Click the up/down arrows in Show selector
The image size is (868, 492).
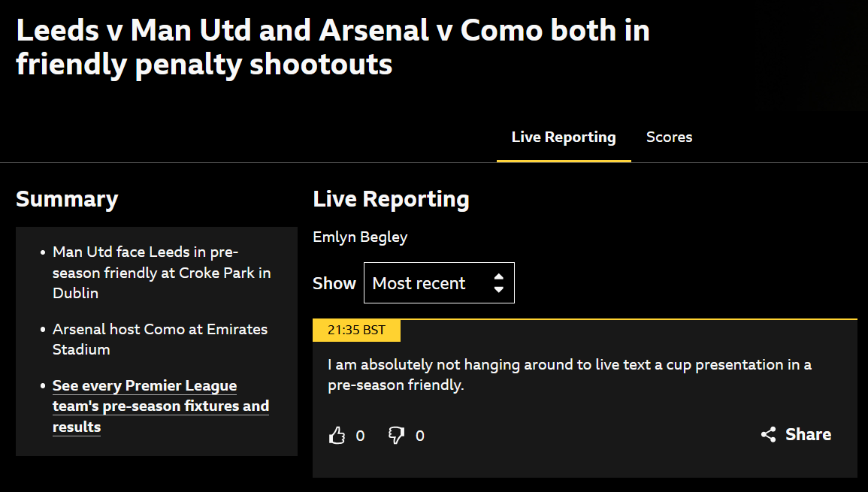tap(499, 282)
